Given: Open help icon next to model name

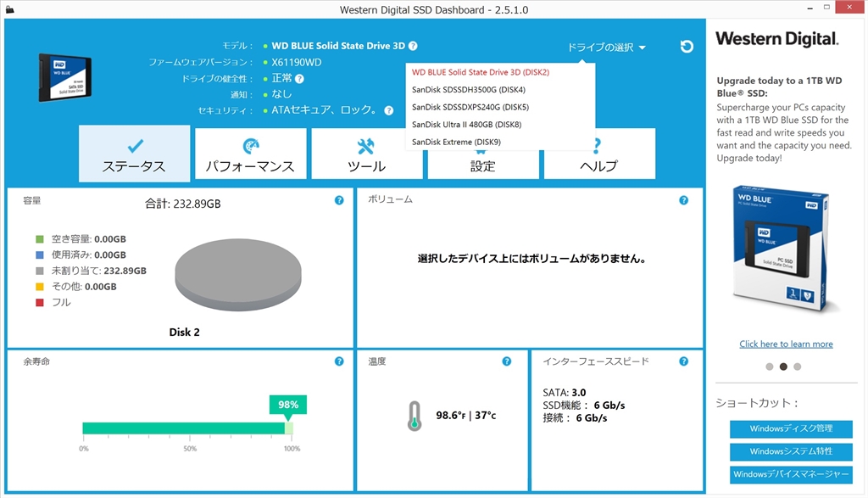Looking at the screenshot, I should [x=413, y=46].
